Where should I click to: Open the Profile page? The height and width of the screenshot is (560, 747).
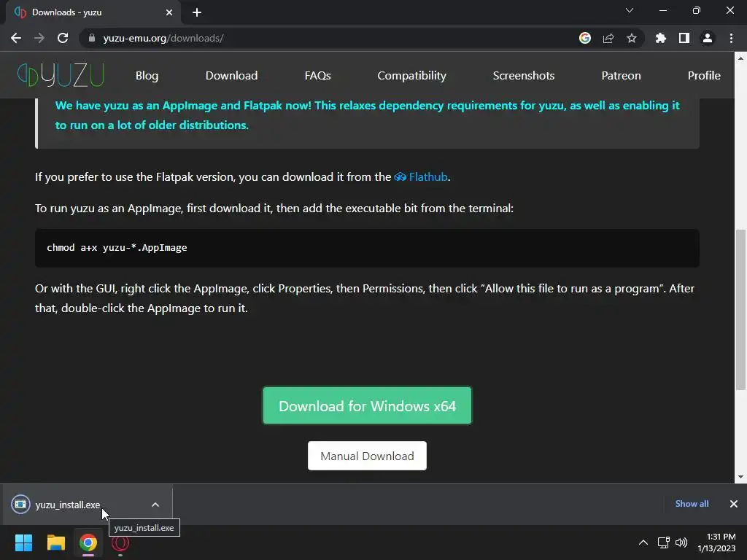click(704, 76)
